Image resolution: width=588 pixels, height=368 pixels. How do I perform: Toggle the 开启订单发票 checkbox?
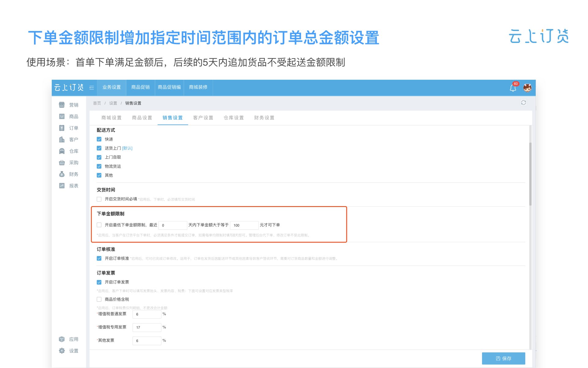point(99,282)
